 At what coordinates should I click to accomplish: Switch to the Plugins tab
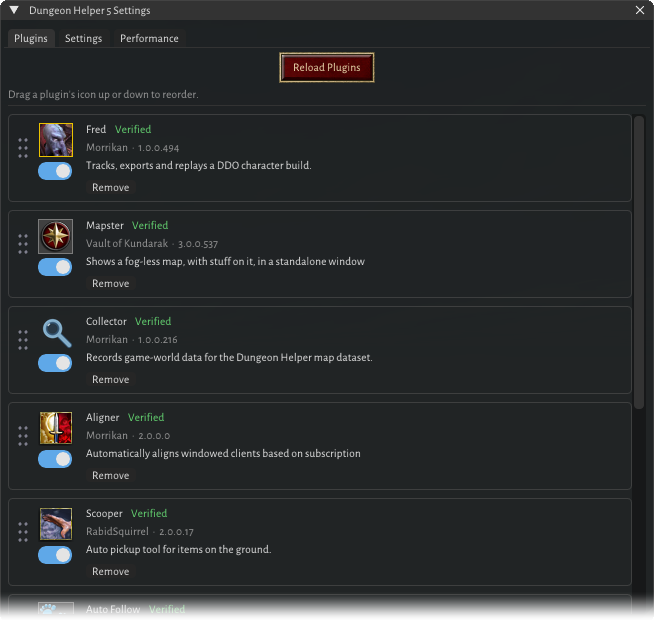click(31, 38)
